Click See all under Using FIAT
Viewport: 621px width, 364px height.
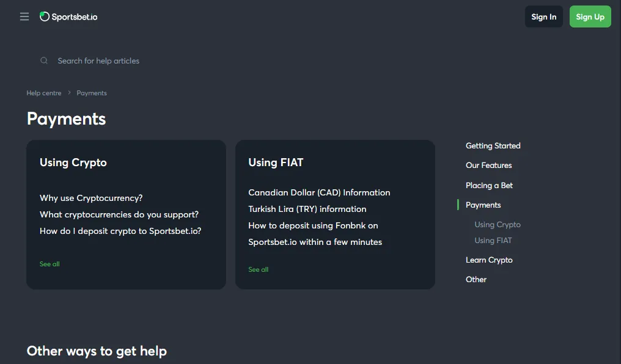258,269
